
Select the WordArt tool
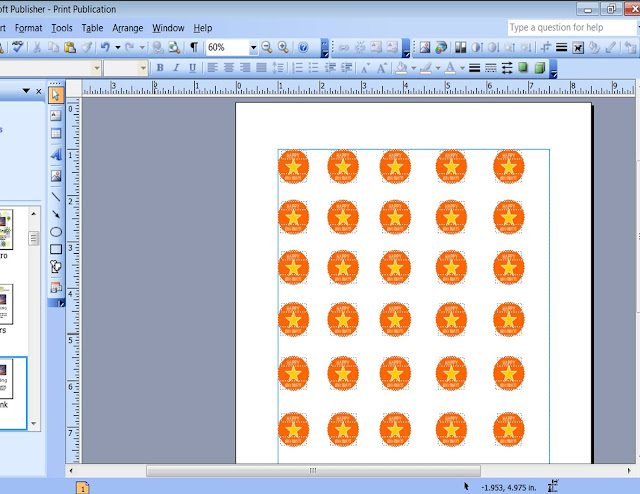click(x=56, y=154)
